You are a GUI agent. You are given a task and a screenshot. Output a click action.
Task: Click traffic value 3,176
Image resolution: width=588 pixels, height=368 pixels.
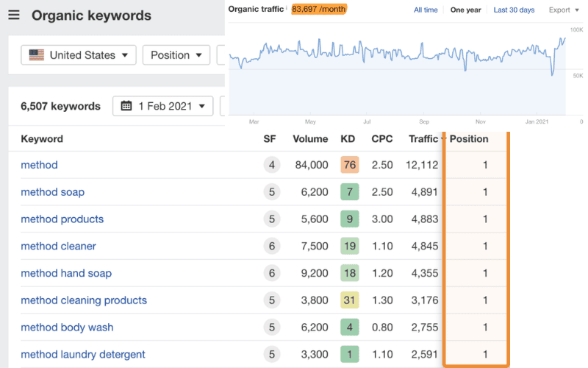[425, 300]
